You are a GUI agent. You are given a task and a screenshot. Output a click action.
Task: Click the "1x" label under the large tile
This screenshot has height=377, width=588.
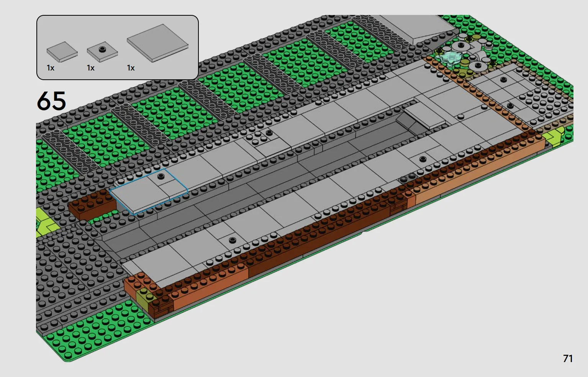coord(131,68)
